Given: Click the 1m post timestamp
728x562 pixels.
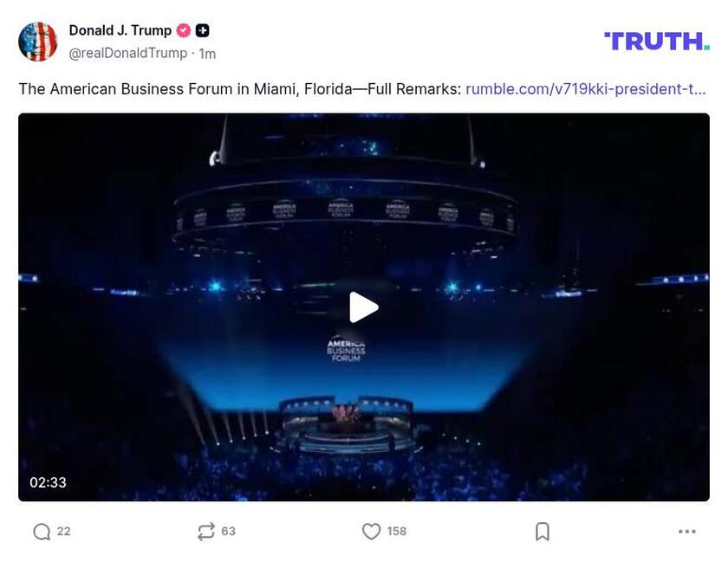Looking at the screenshot, I should click(x=207, y=54).
